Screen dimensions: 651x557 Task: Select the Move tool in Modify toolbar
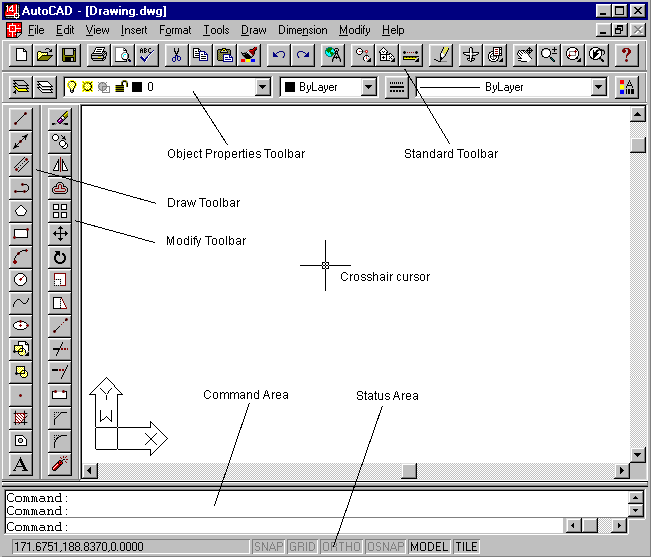coord(60,234)
